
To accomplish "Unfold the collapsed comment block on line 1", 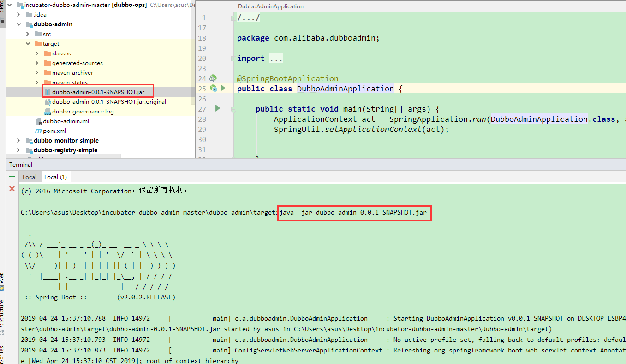I will coord(233,18).
